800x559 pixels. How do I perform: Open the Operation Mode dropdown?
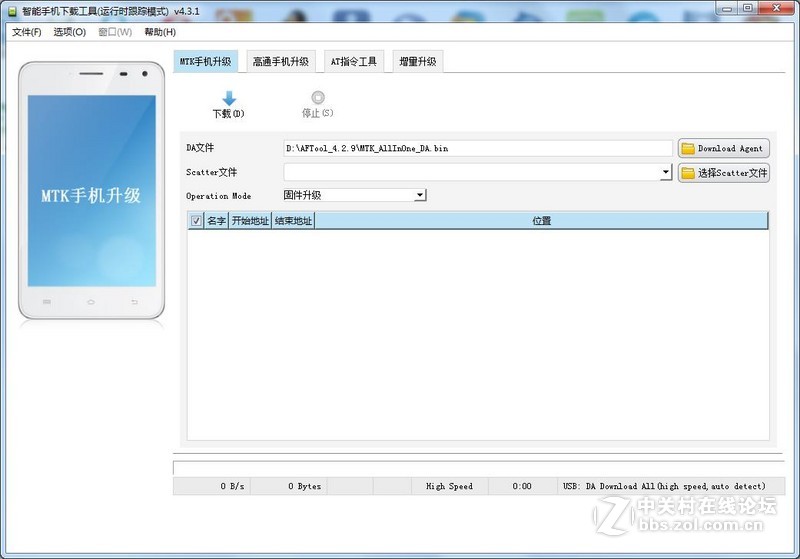(x=355, y=195)
